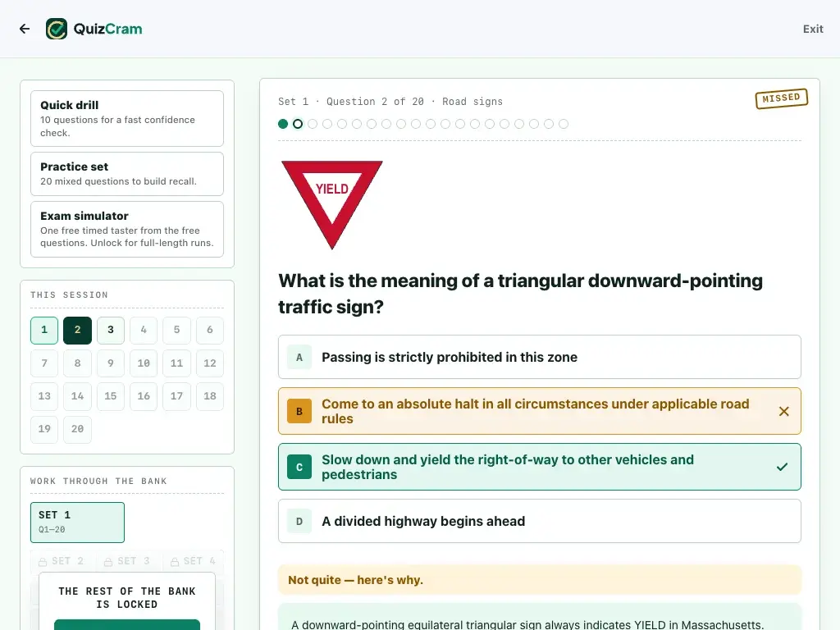Open the Exam simulator mode
Image resolution: width=840 pixels, height=630 pixels.
[127, 230]
